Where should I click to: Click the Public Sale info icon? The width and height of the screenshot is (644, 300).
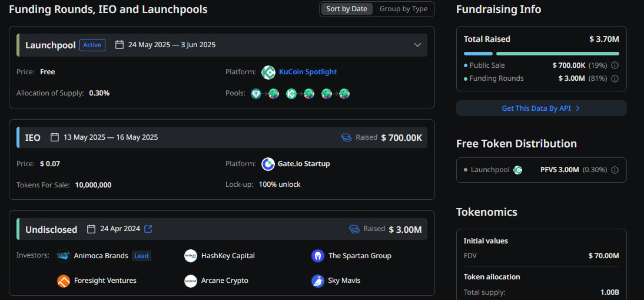pyautogui.click(x=615, y=65)
